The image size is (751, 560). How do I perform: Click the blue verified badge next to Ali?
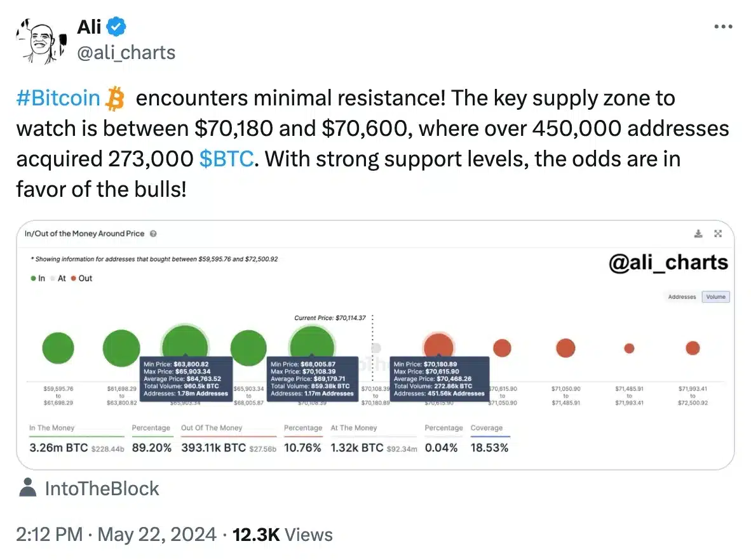pos(117,27)
